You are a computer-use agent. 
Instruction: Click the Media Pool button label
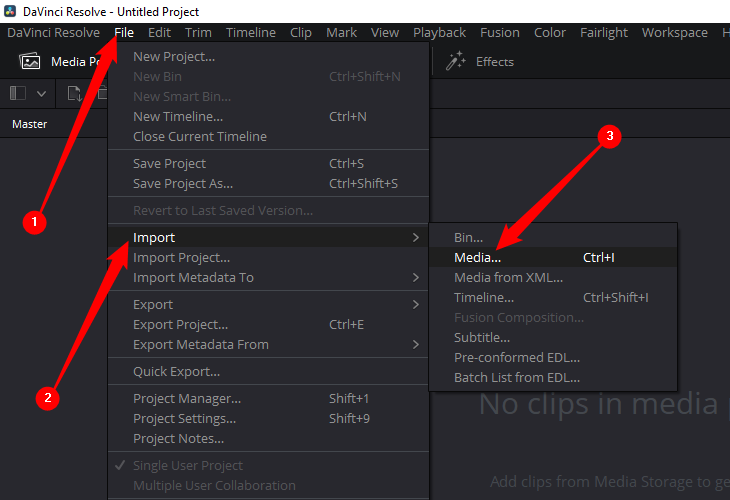pos(77,62)
